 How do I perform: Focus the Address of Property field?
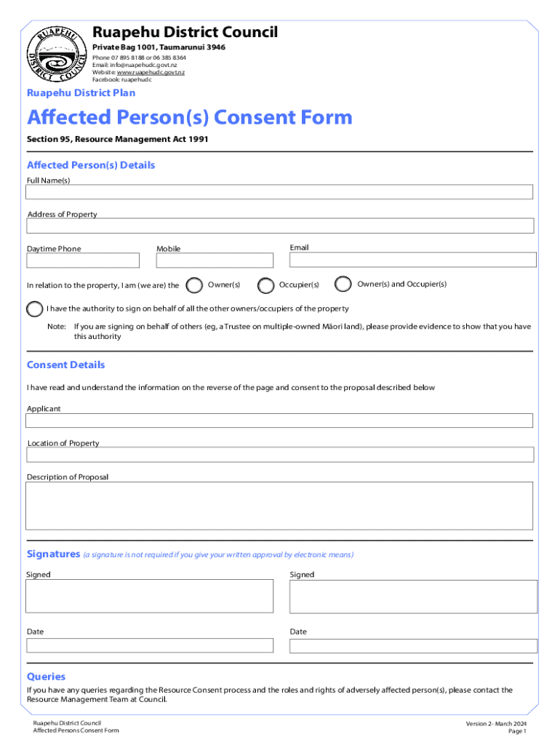(279, 226)
